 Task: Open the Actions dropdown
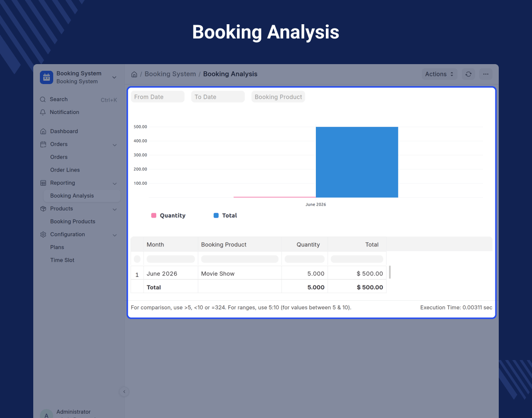[x=439, y=74]
